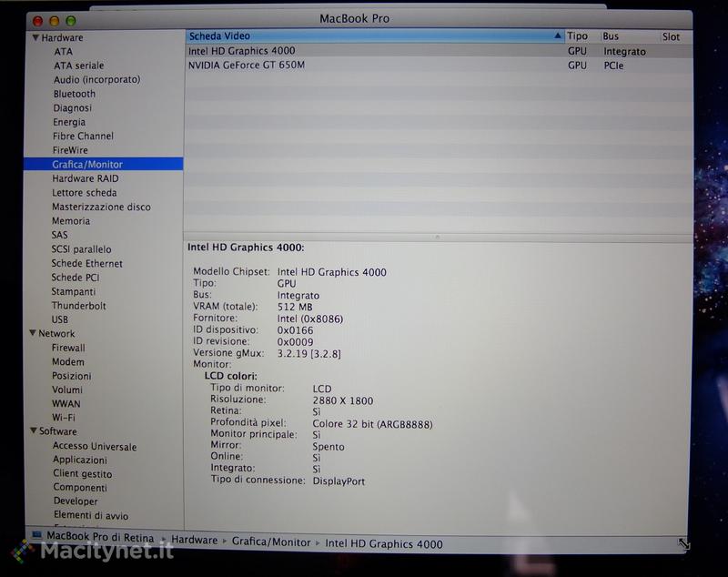Viewport: 728px width, 577px height.
Task: Select Schede Ethernet entry
Action: click(x=86, y=263)
